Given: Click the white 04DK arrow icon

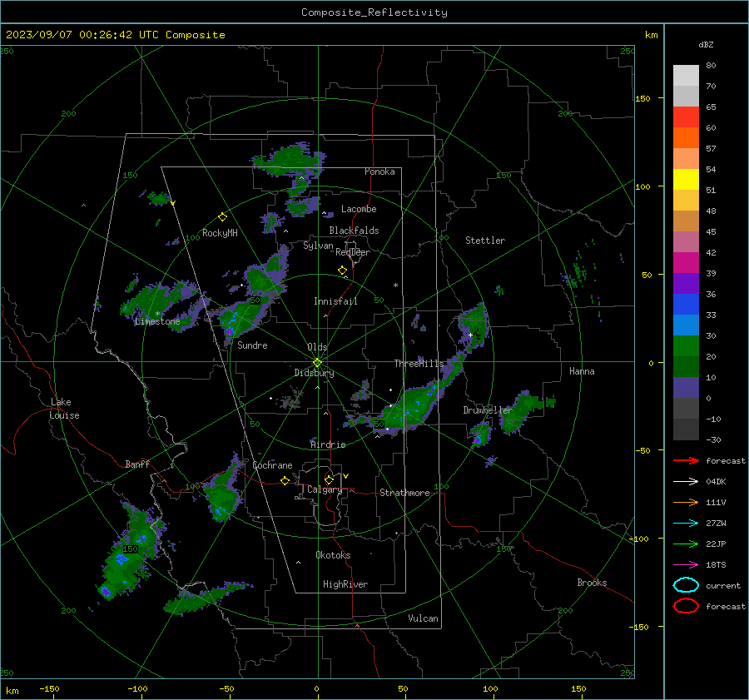Looking at the screenshot, I should click(x=686, y=482).
